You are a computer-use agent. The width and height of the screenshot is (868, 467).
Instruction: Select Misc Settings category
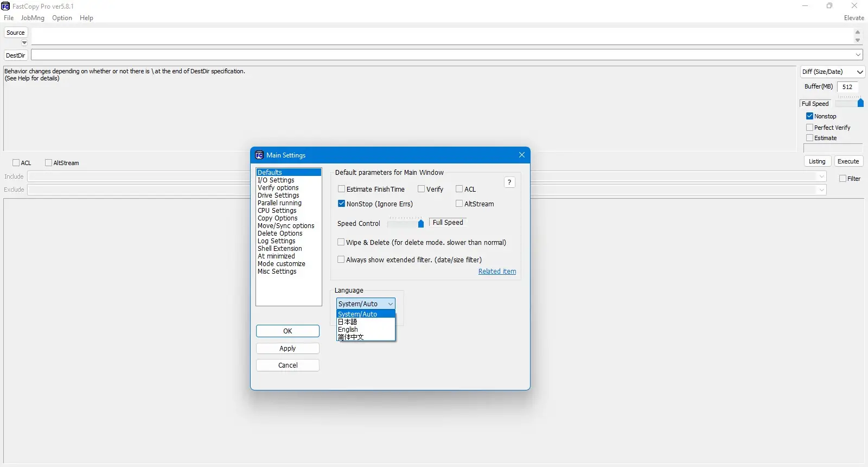(x=289, y=272)
